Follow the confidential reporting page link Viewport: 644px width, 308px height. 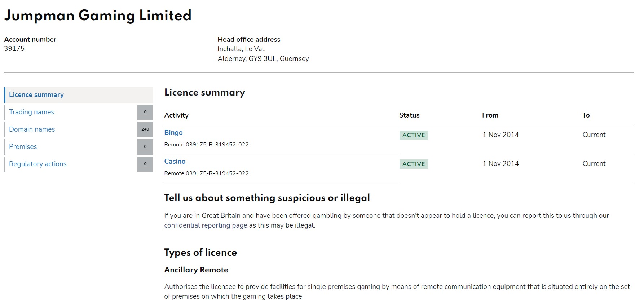tap(206, 225)
